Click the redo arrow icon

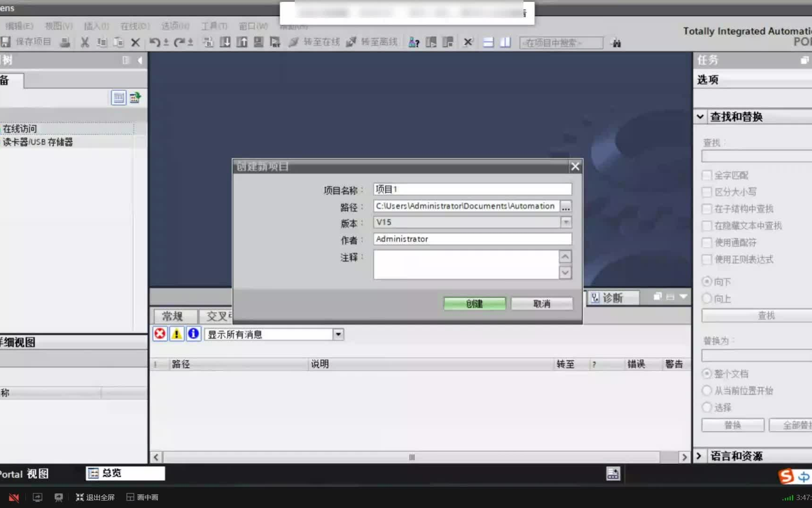(179, 42)
